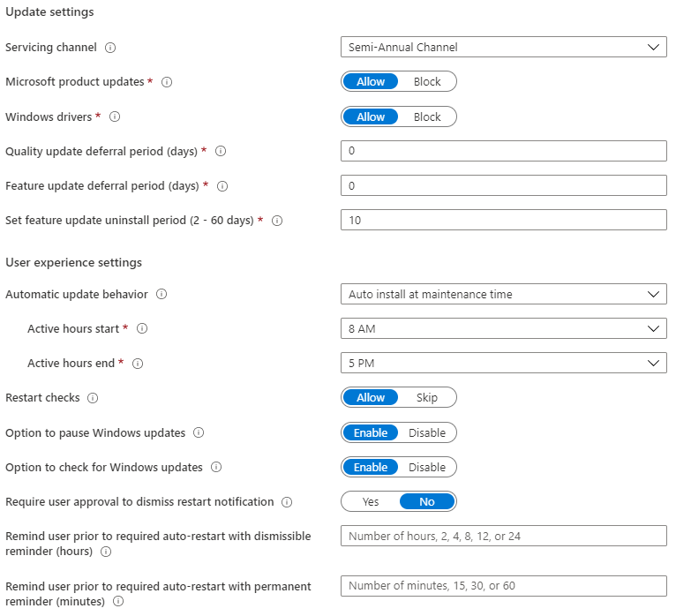Click info icon next to Restart checks
Image resolution: width=691 pixels, height=616 pixels.
point(93,398)
